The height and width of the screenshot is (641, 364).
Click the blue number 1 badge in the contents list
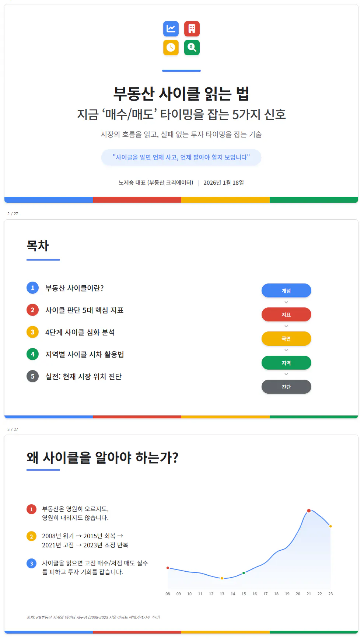tap(32, 288)
